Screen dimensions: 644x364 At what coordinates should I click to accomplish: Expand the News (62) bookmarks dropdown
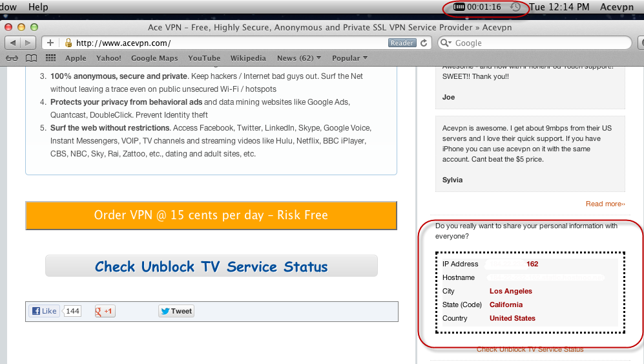pyautogui.click(x=299, y=58)
